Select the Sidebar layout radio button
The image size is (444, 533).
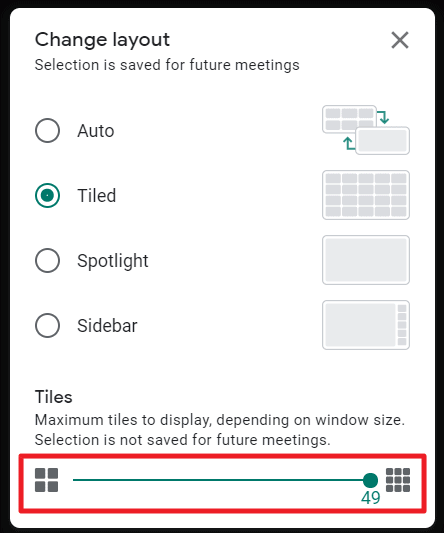[x=48, y=325]
